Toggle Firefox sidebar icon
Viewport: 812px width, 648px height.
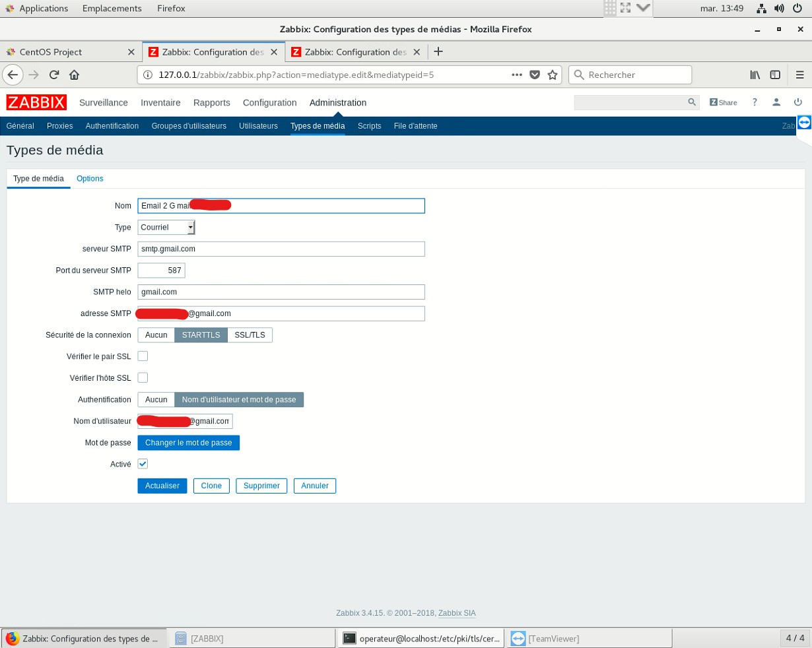(776, 75)
